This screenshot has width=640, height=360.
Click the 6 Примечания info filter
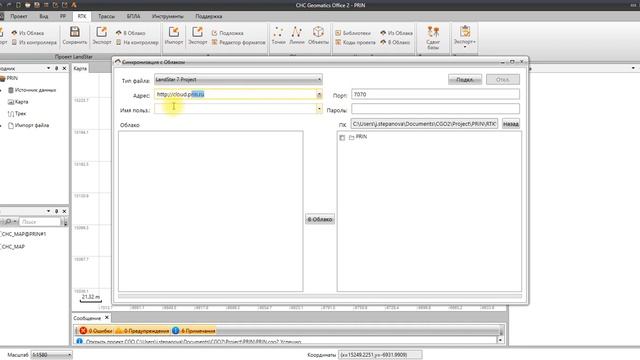pyautogui.click(x=193, y=331)
